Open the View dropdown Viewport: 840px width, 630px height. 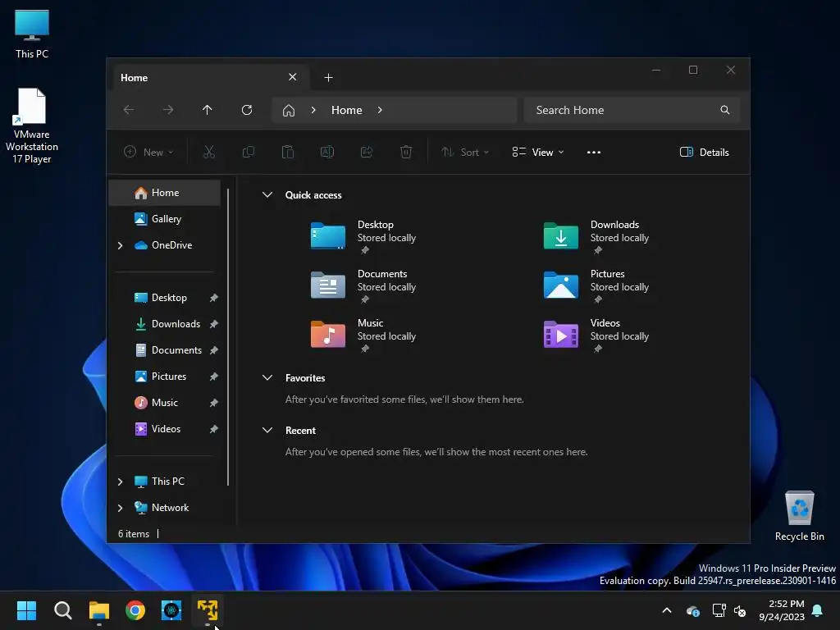[x=538, y=152]
